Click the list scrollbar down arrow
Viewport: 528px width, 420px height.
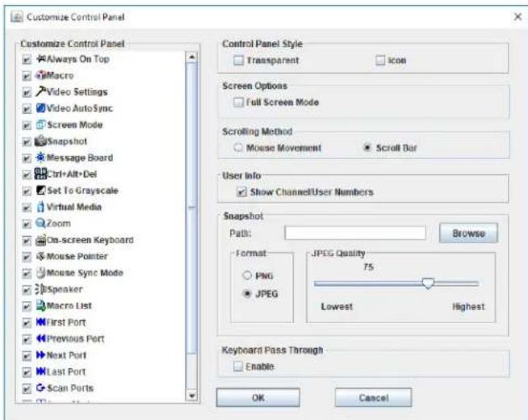click(191, 395)
